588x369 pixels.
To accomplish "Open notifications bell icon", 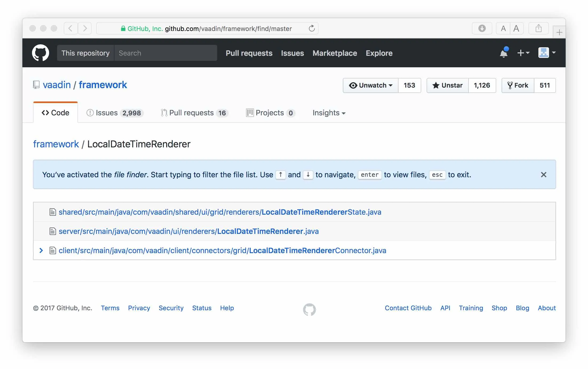I will pyautogui.click(x=503, y=53).
